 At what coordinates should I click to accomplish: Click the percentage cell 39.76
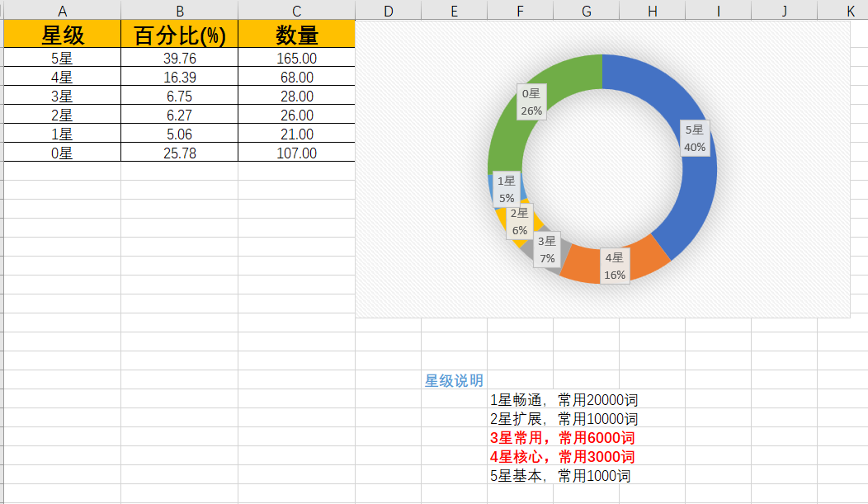(179, 58)
